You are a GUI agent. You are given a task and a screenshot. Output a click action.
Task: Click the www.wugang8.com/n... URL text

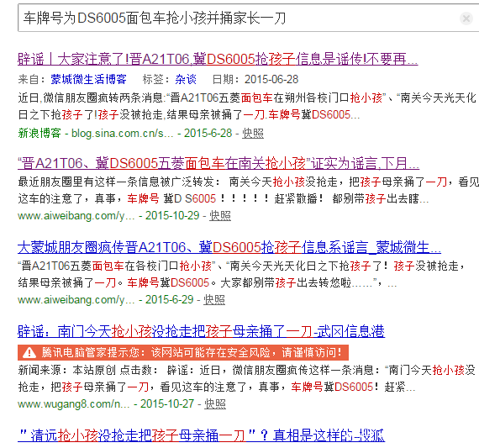(x=74, y=404)
